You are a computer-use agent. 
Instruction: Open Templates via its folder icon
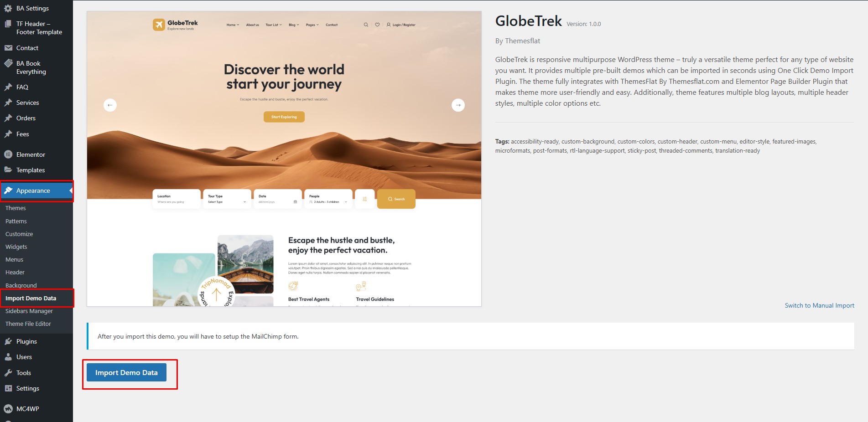pos(8,170)
